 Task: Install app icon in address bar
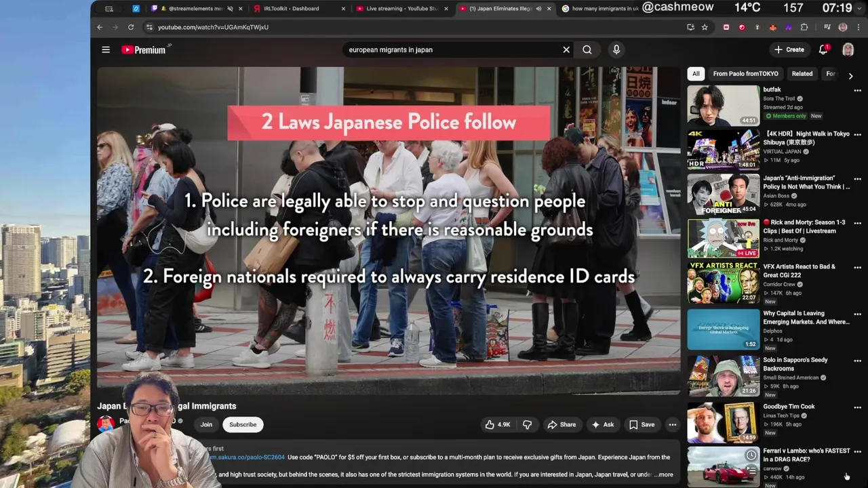[x=690, y=27]
